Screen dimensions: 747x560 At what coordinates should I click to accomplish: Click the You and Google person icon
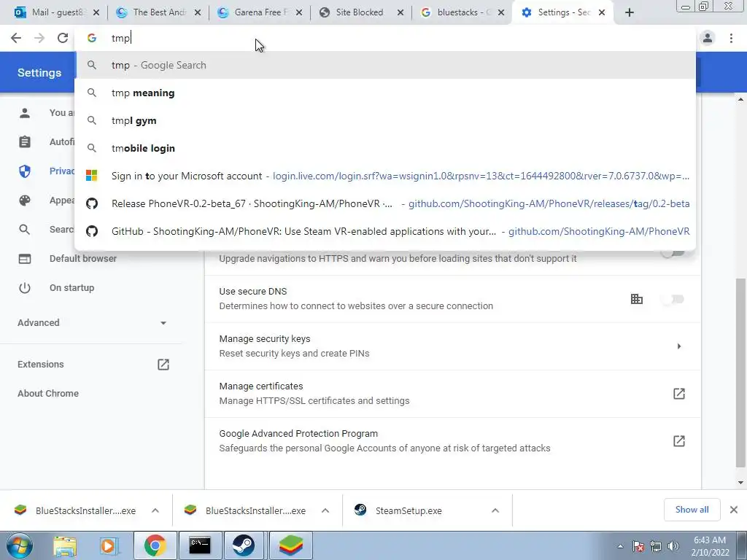point(25,113)
